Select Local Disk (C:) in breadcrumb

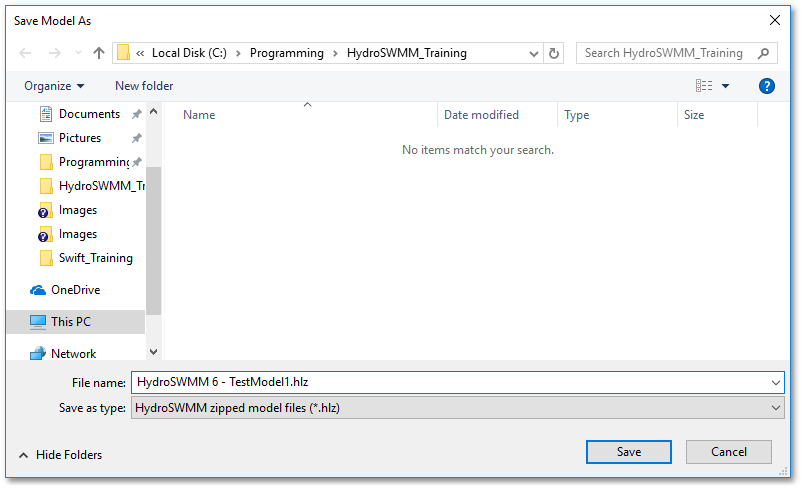coord(189,53)
